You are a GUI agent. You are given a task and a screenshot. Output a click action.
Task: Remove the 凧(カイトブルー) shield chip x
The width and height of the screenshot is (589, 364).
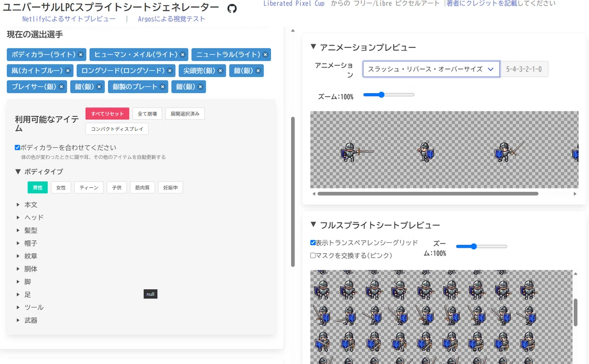point(68,71)
